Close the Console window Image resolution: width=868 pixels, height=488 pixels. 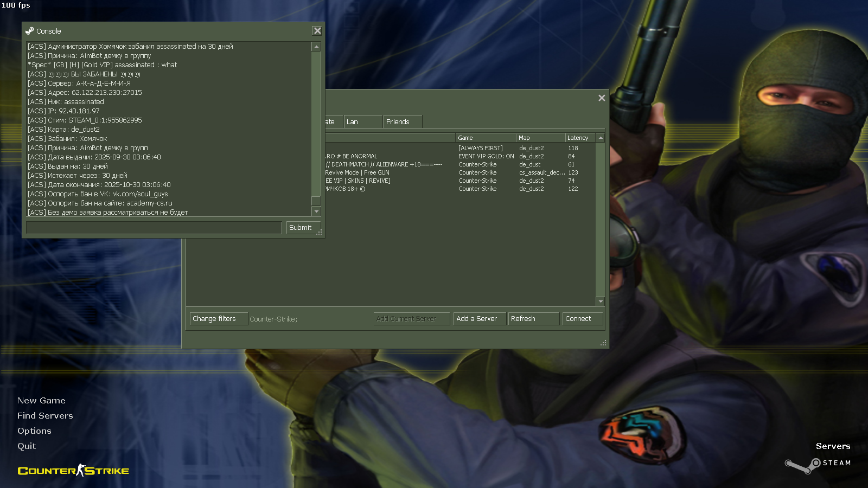[317, 31]
